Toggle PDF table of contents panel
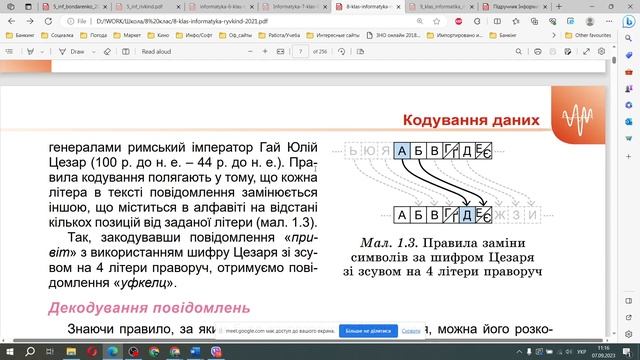The height and width of the screenshot is (360, 640). pyautogui.click(x=9, y=52)
